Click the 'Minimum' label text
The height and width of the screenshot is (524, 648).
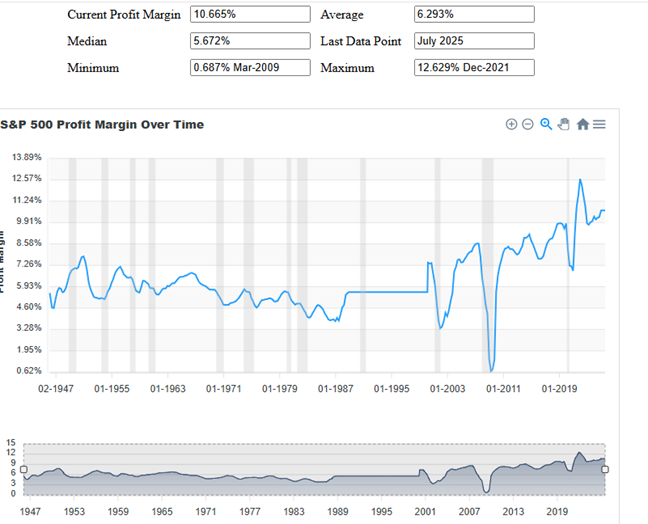[x=93, y=68]
